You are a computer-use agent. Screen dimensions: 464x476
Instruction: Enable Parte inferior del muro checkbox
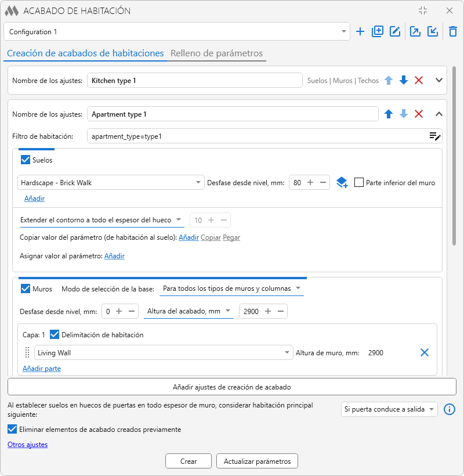point(359,182)
